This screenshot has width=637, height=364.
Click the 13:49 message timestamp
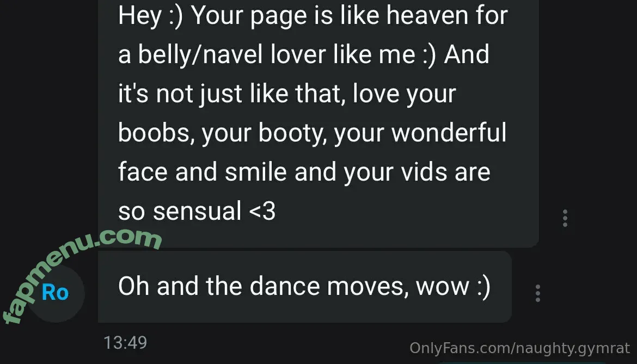[125, 343]
